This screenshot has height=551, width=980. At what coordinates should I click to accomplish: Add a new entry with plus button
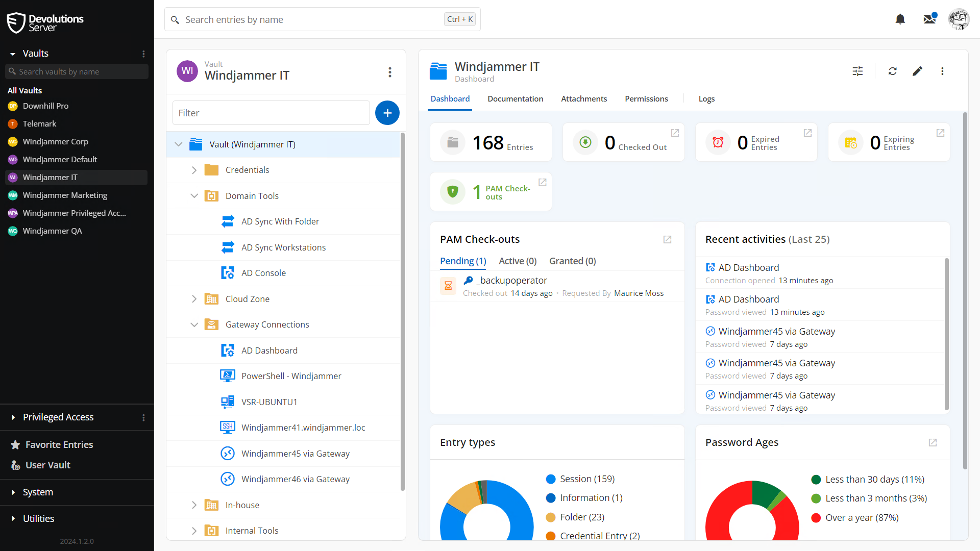387,113
